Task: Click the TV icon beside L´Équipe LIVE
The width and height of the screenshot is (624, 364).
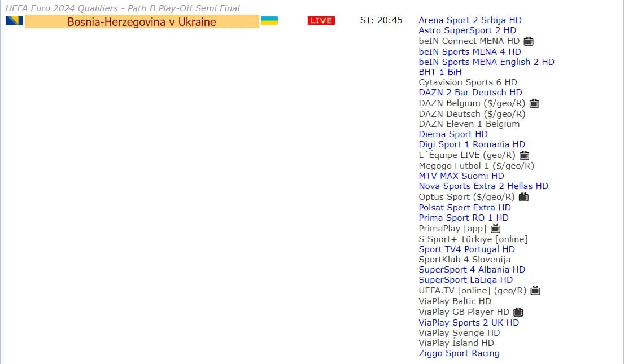Action: coord(524,155)
